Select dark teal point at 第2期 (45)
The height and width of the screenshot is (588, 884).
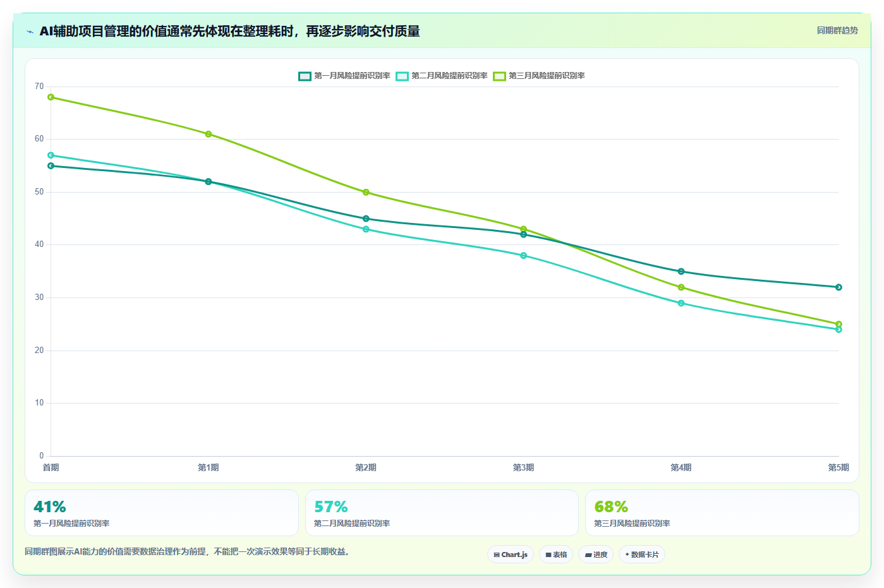(366, 219)
